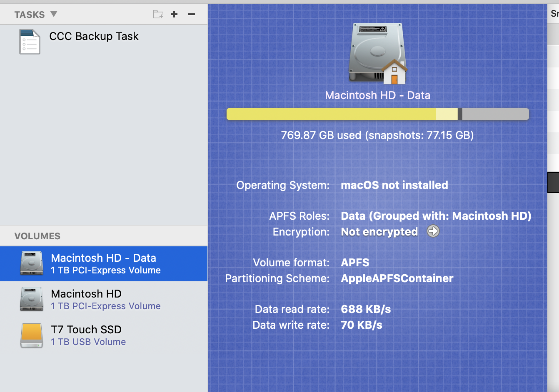
Task: Add a new task with plus button
Action: 174,14
